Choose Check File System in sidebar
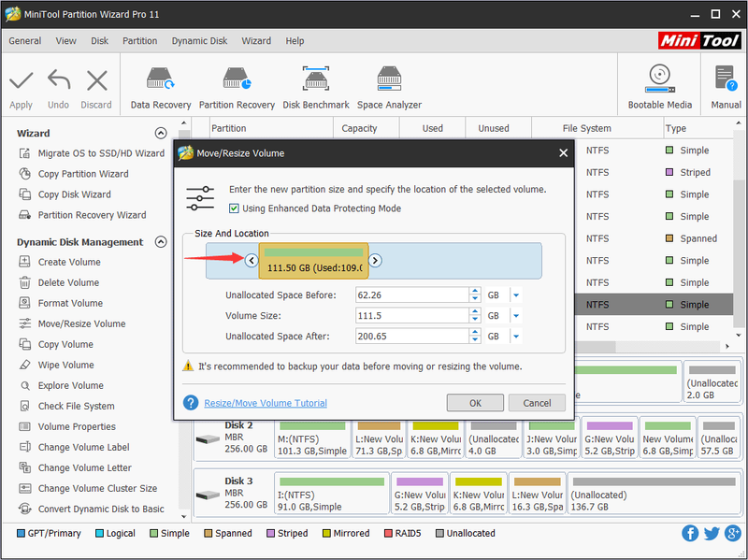 pyautogui.click(x=66, y=406)
